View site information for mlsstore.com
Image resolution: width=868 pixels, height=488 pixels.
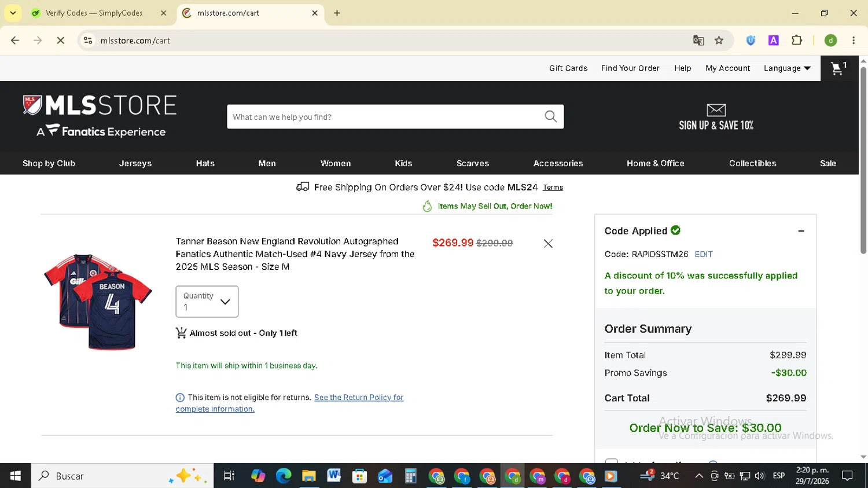[x=88, y=41]
